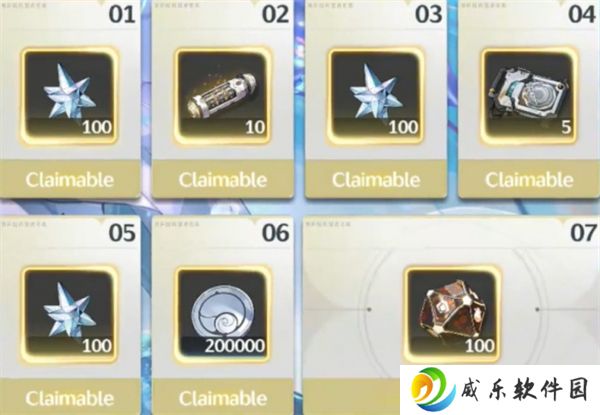
Task: Claim the day 02 reward
Action: pyautogui.click(x=223, y=180)
